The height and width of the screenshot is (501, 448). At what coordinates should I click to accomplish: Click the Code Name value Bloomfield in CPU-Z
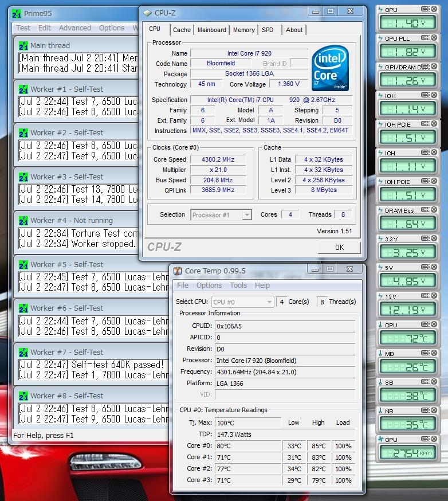(221, 63)
